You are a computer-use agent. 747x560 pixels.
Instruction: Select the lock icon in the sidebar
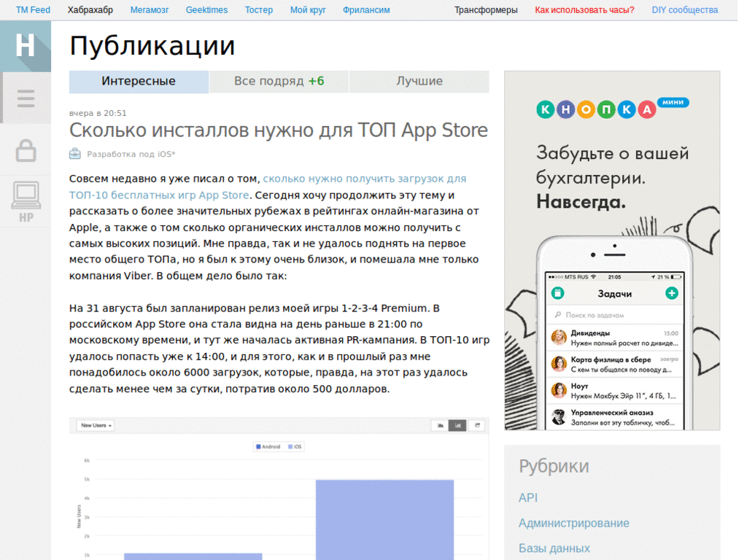26,149
